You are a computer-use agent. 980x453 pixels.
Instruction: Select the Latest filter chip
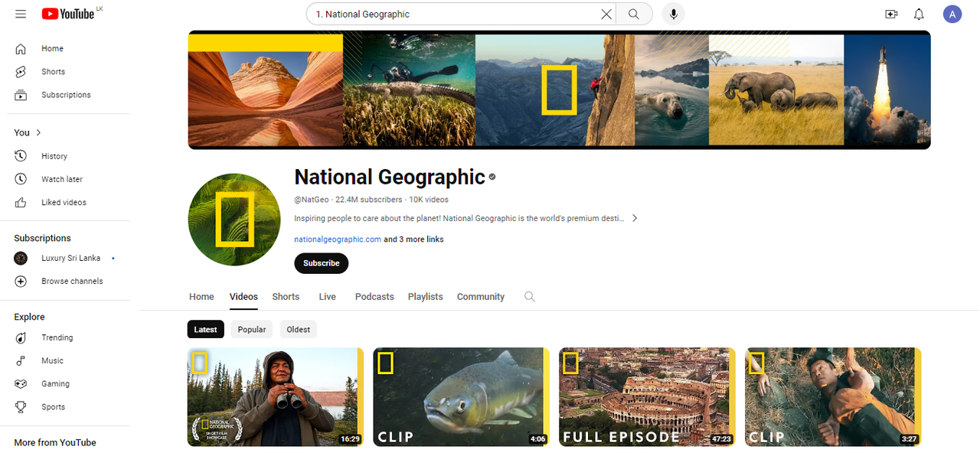[205, 330]
